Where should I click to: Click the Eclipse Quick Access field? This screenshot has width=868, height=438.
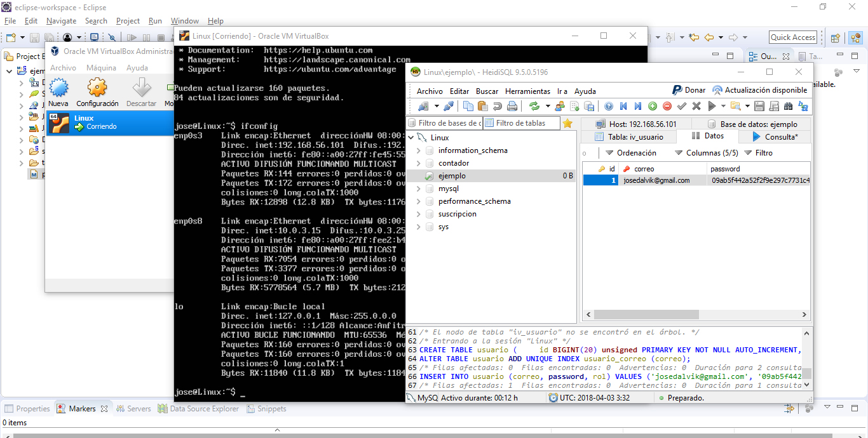coord(793,37)
